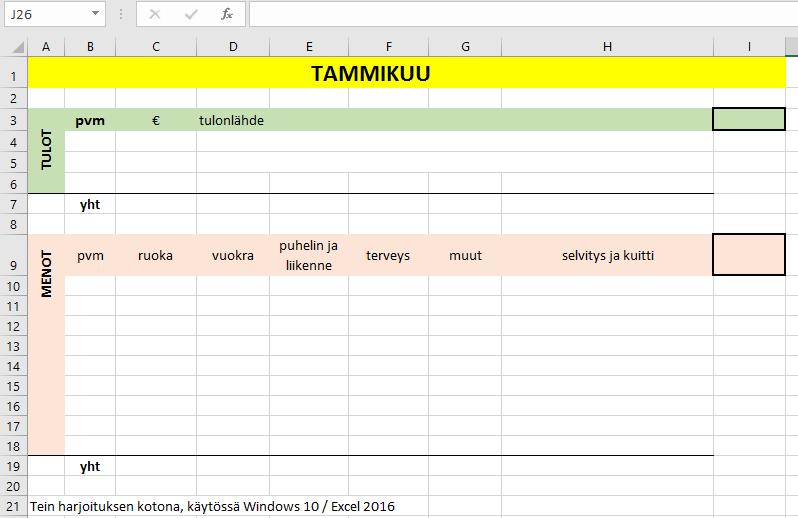Select column G header
The height and width of the screenshot is (518, 798).
465,47
